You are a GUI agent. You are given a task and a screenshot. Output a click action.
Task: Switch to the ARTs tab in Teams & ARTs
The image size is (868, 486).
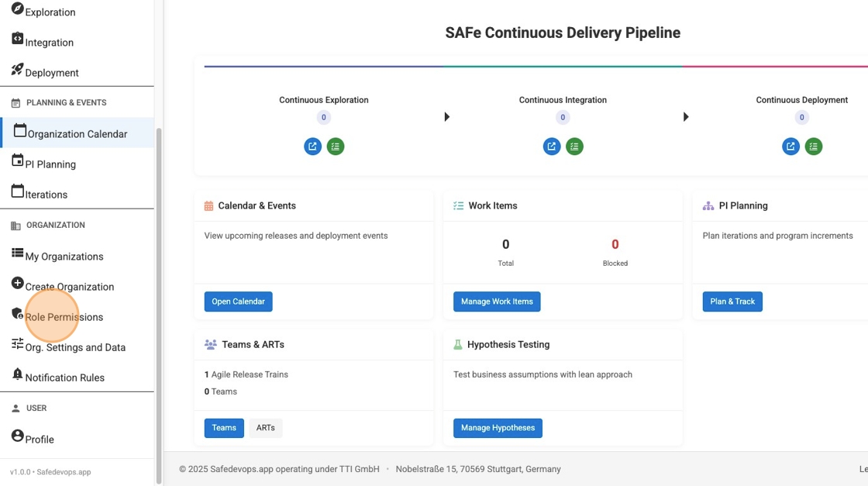tap(266, 427)
